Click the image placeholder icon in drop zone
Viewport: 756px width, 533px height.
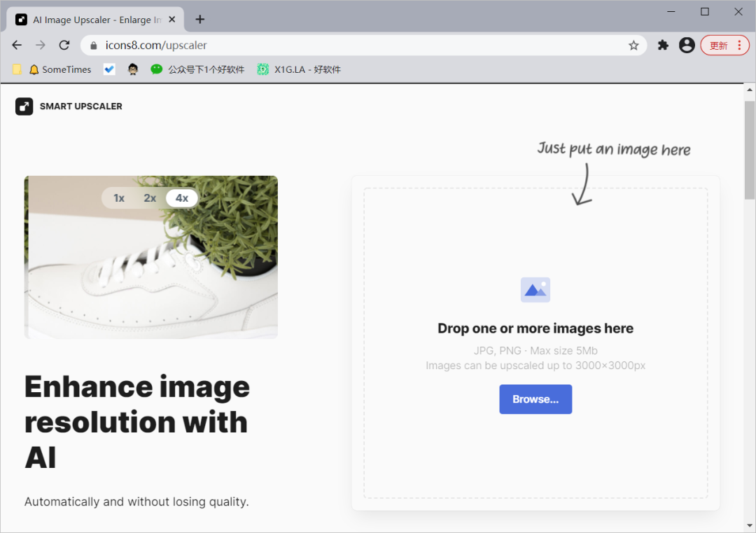coord(535,289)
